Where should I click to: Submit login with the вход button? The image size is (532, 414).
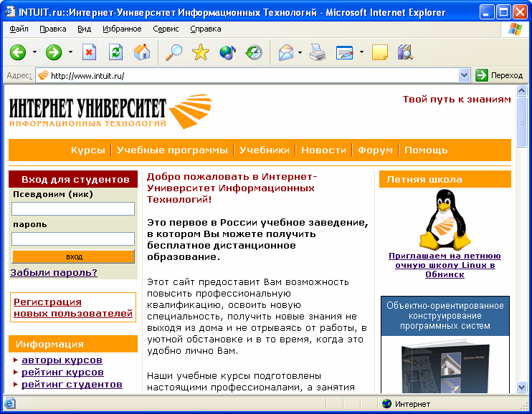click(x=73, y=256)
